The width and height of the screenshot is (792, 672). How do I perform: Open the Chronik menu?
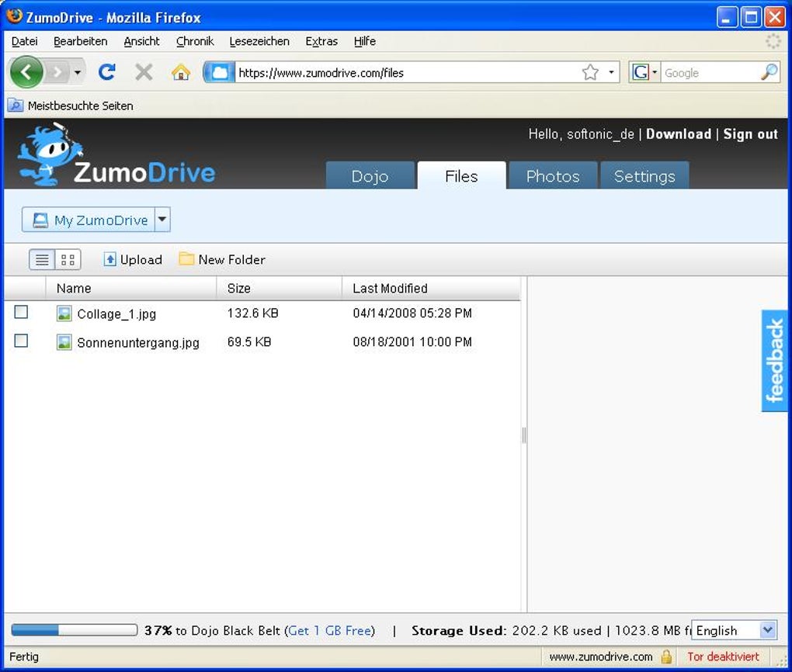195,41
